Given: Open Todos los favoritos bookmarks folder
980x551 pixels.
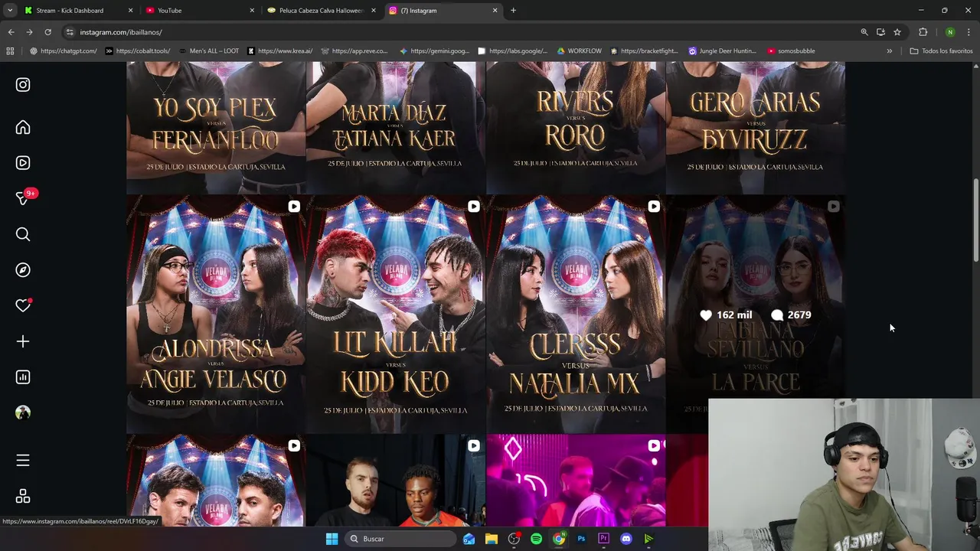Looking at the screenshot, I should click(x=941, y=51).
